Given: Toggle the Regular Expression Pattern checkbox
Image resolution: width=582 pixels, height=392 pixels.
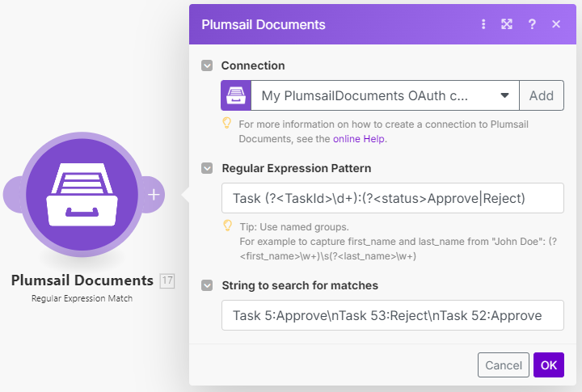Looking at the screenshot, I should tap(207, 168).
